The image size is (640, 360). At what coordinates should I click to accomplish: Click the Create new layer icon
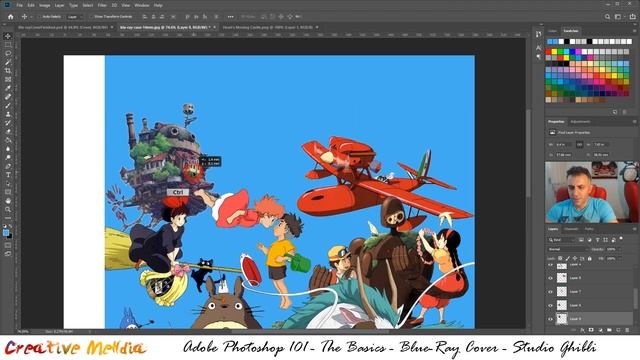click(618, 330)
